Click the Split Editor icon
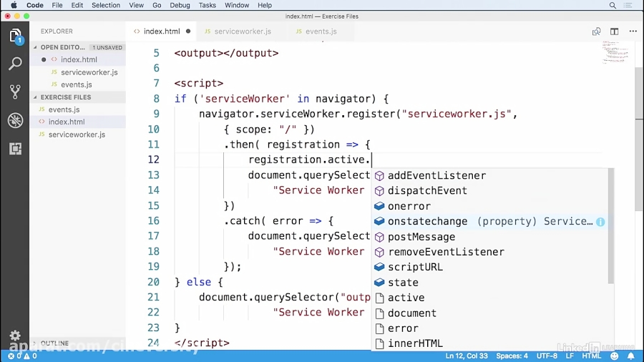The image size is (644, 362). [614, 31]
